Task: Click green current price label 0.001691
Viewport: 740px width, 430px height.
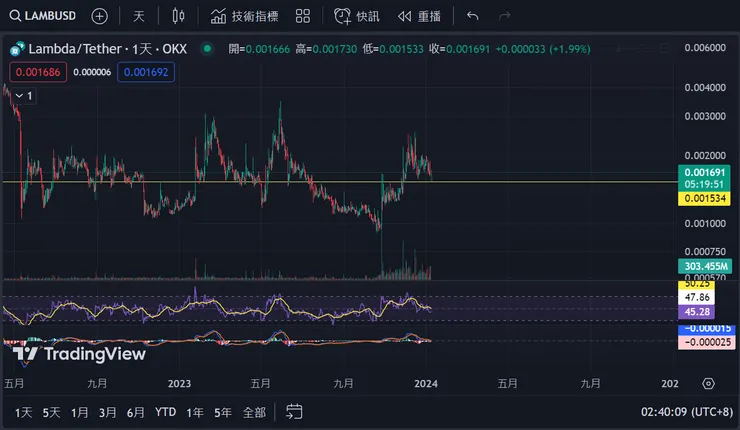Action: 704,172
